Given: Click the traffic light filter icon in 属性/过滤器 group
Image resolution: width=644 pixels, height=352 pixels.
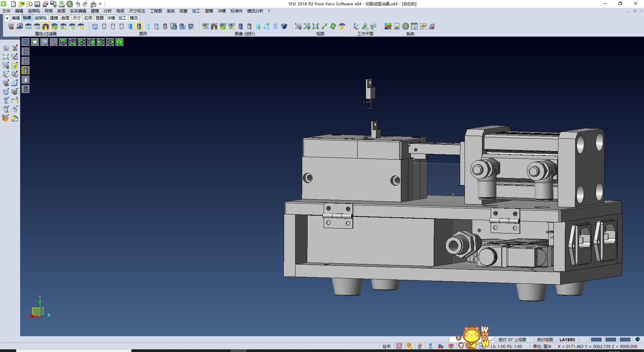Looking at the screenshot, I should [46, 27].
